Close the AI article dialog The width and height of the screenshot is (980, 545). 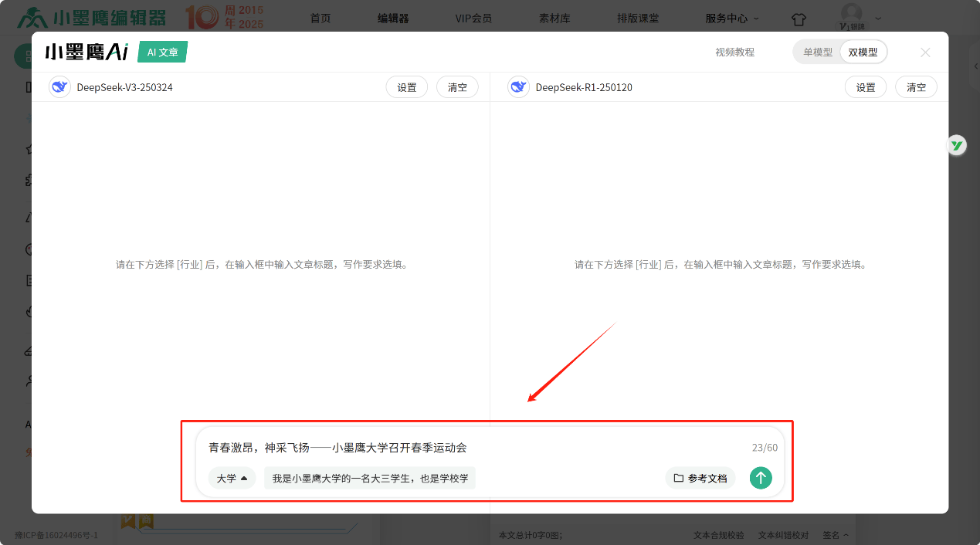point(925,52)
